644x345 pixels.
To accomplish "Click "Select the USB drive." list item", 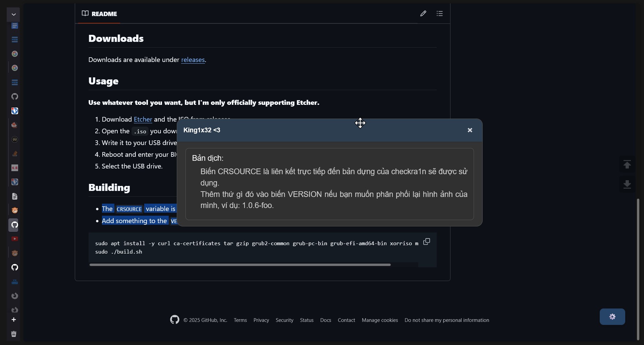I will pyautogui.click(x=132, y=166).
